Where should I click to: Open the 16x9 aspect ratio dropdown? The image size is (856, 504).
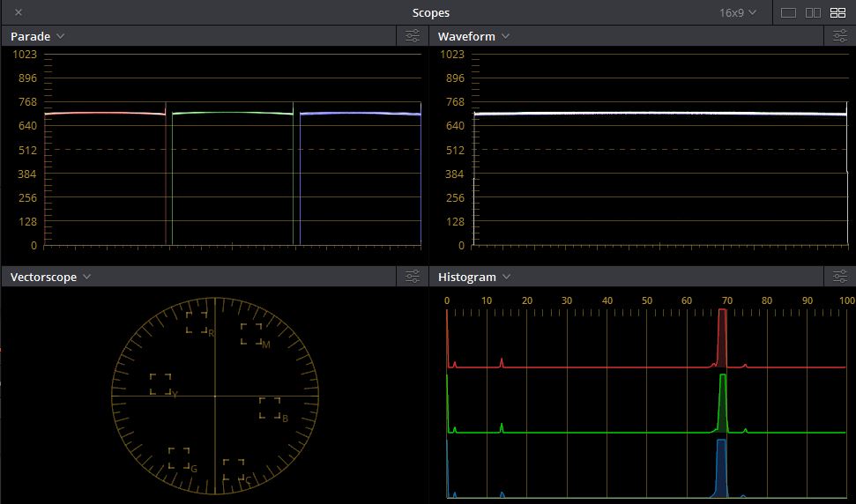(738, 12)
